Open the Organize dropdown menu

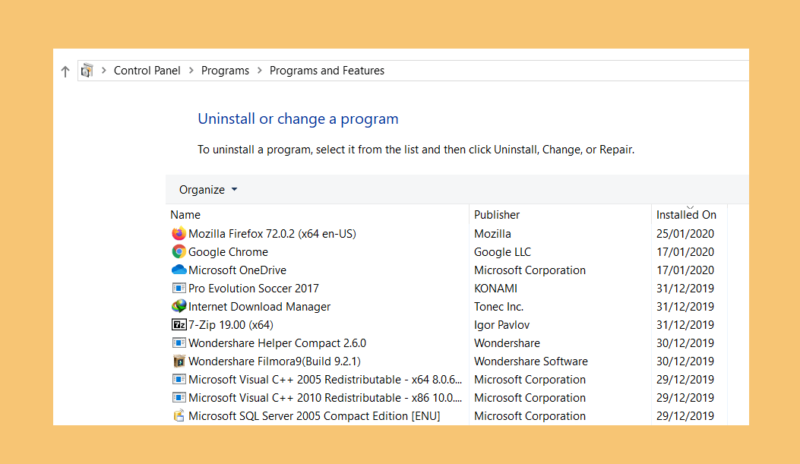pos(208,190)
